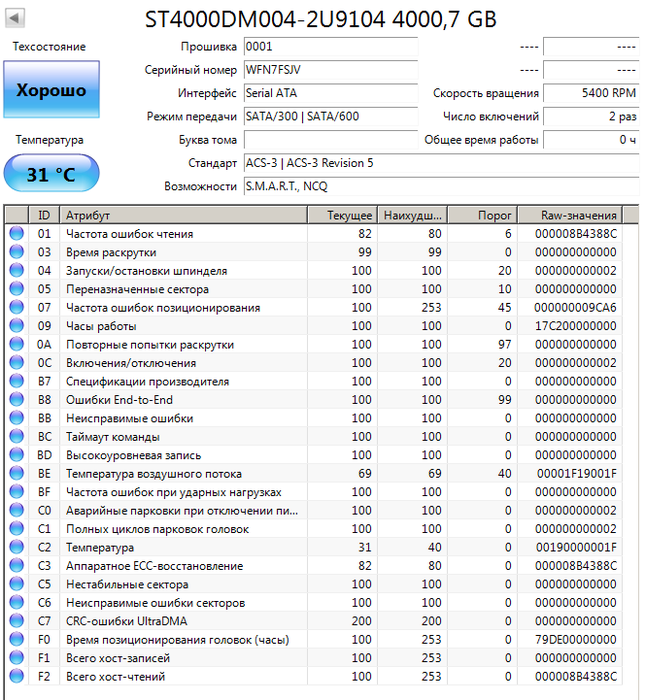Viewport: 646px width, 700px height.
Task: Select attribute name Ошибки End-to-End
Action: pyautogui.click(x=119, y=400)
